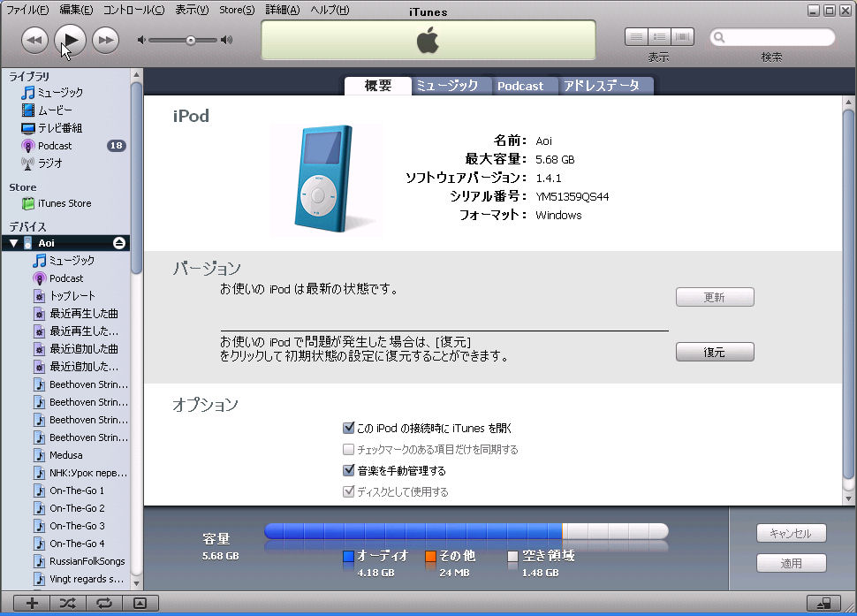
Task: Click the search field
Action: coord(772,37)
